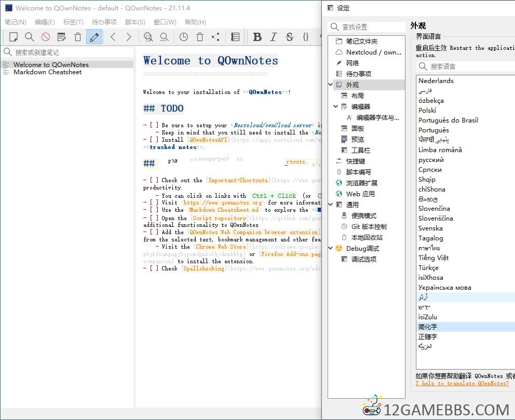Open the 笔记(N) menu
Image resolution: width=515 pixels, height=420 pixels.
point(16,22)
